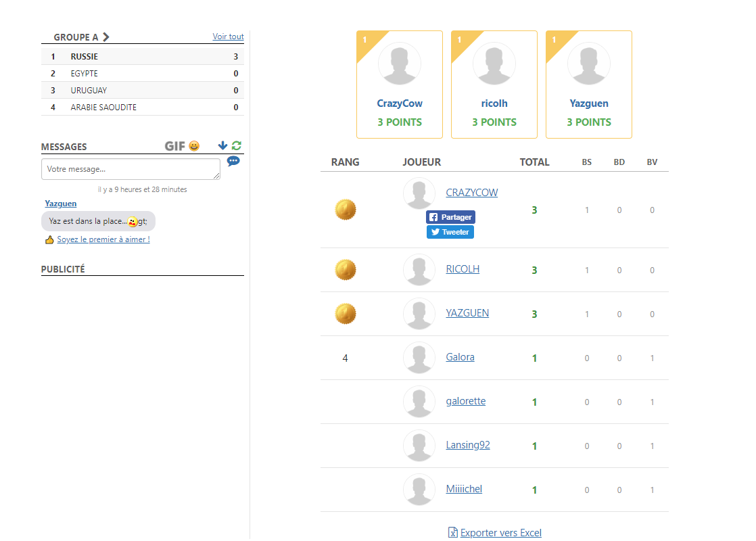The height and width of the screenshot is (541, 756).
Task: Open the Voir tout link
Action: pyautogui.click(x=228, y=37)
